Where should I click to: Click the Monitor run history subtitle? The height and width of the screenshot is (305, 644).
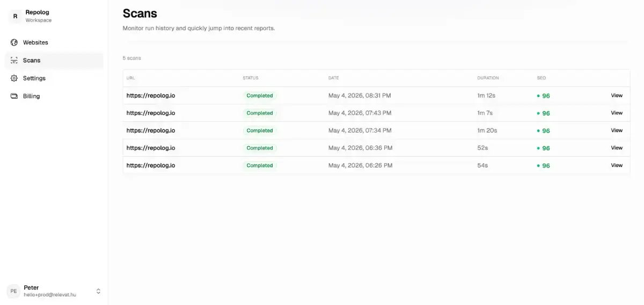pos(199,28)
